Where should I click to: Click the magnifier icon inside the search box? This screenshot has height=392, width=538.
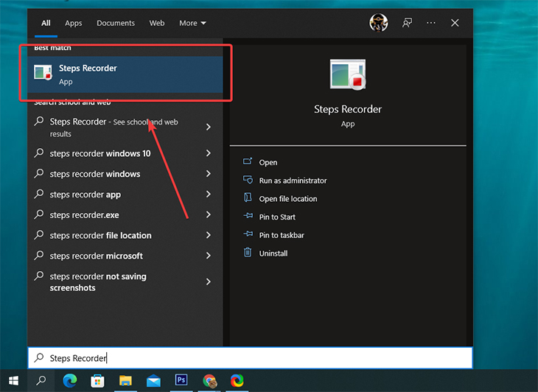pyautogui.click(x=39, y=357)
